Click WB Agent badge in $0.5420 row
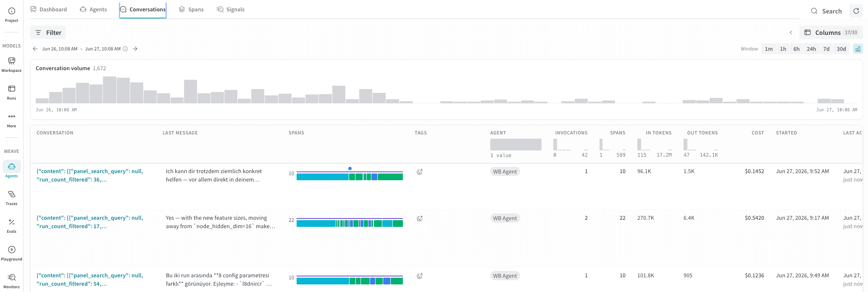Image resolution: width=868 pixels, height=292 pixels. click(x=505, y=218)
